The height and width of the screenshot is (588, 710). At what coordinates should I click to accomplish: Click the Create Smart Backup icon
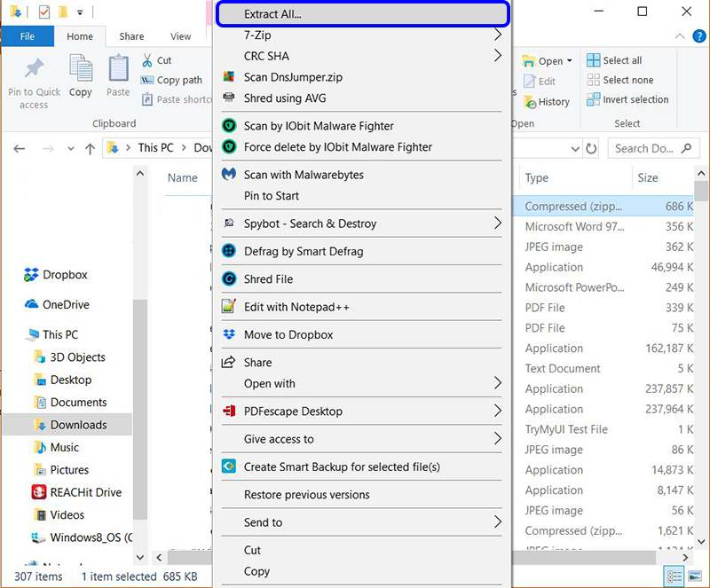229,466
